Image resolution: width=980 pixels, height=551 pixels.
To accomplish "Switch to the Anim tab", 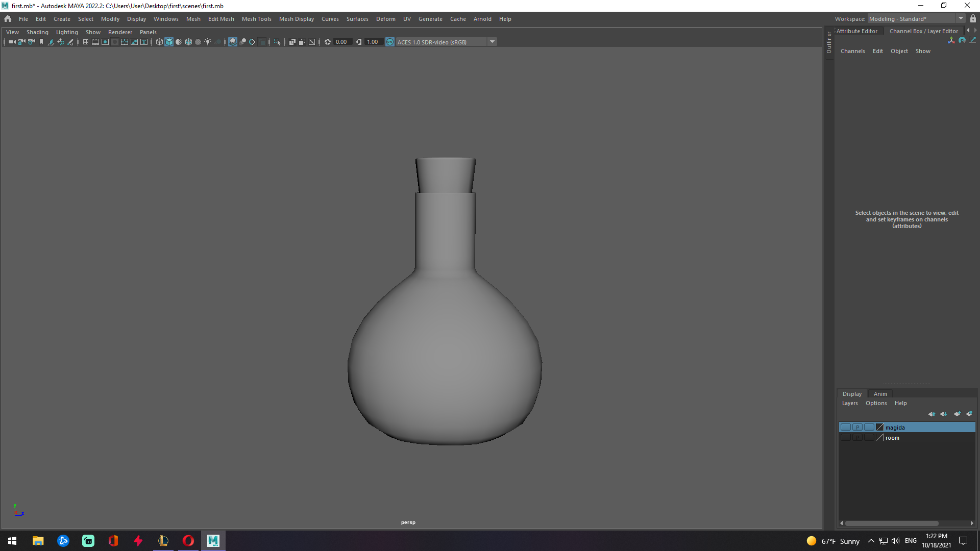I will coord(880,393).
